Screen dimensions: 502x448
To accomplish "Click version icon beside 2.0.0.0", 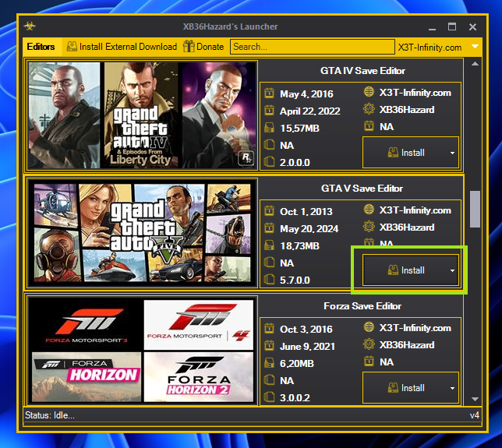I will coord(269,161).
